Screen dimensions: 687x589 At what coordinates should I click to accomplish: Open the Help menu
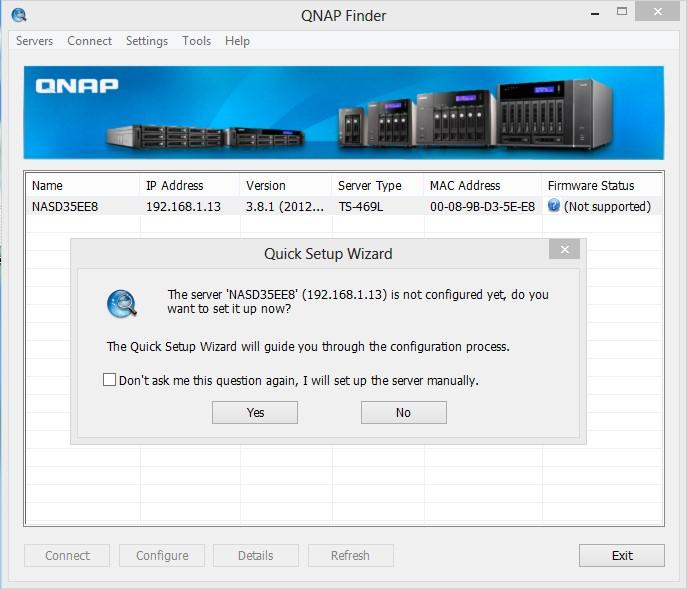pyautogui.click(x=237, y=41)
